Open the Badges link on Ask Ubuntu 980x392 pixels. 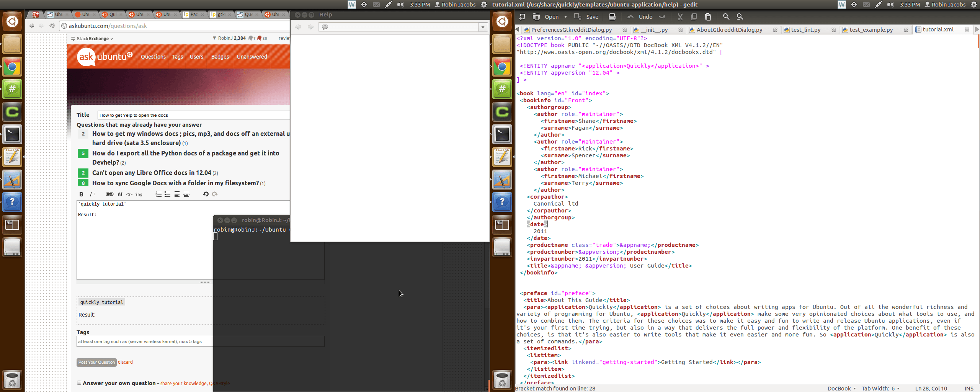tap(220, 57)
